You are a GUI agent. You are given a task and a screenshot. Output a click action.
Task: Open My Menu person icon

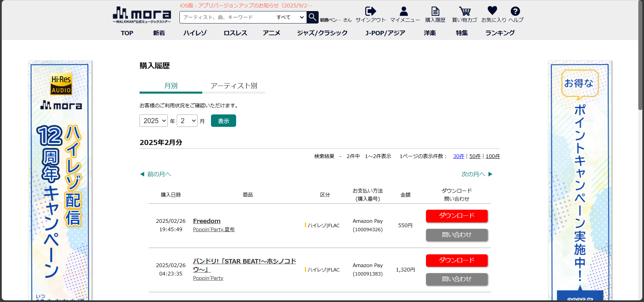click(x=404, y=11)
